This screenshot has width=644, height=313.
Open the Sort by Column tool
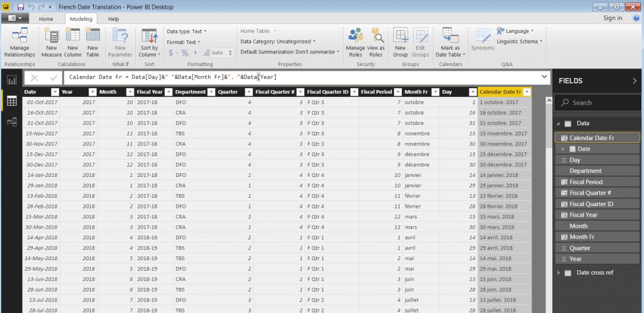click(x=149, y=38)
